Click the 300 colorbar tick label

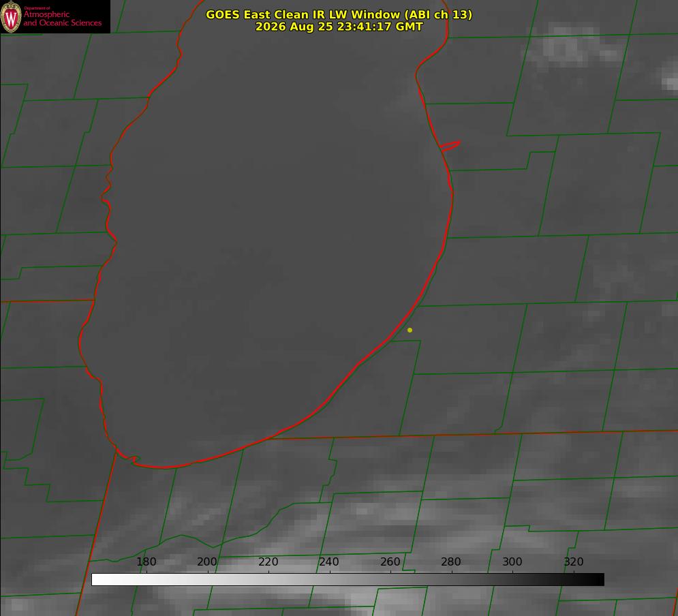512,561
